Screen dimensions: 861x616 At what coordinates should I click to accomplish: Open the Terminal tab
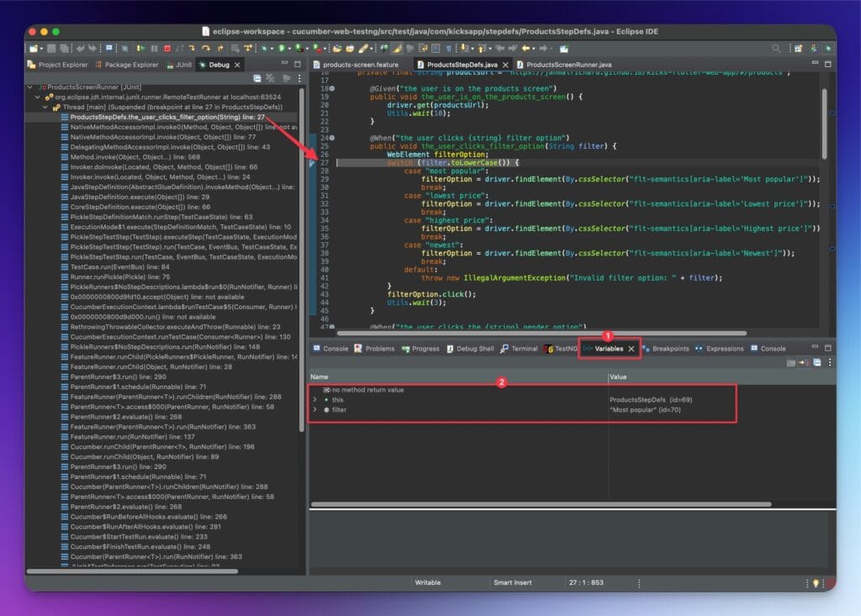(x=519, y=349)
